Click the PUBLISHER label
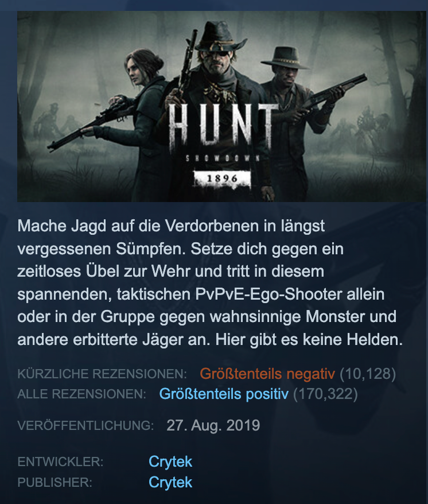This screenshot has height=504, width=428. (x=55, y=482)
